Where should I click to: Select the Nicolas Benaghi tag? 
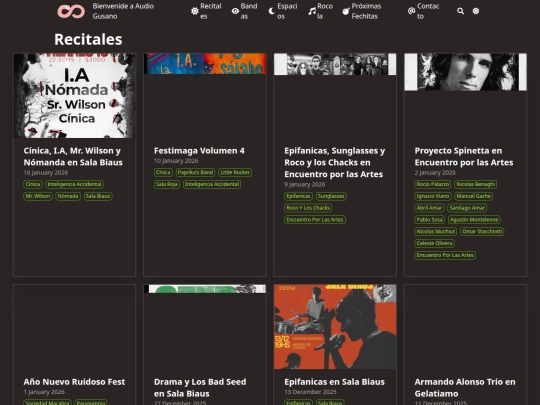(x=475, y=184)
